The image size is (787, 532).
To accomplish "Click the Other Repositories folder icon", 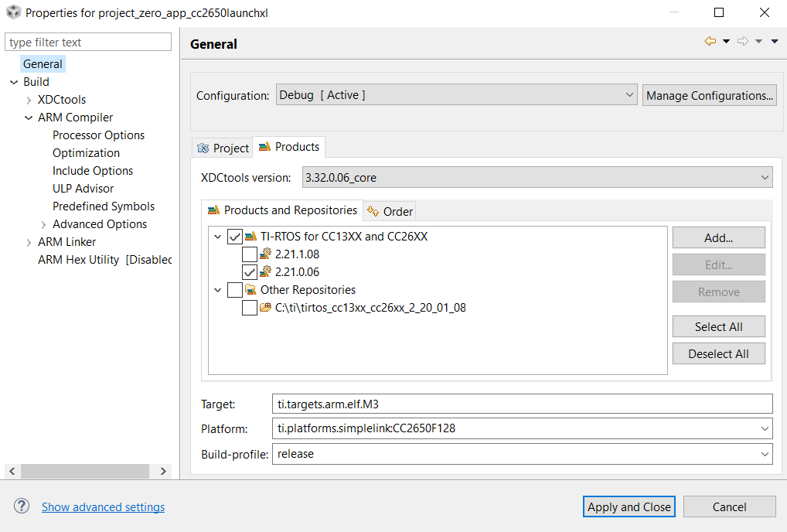I will [x=251, y=290].
